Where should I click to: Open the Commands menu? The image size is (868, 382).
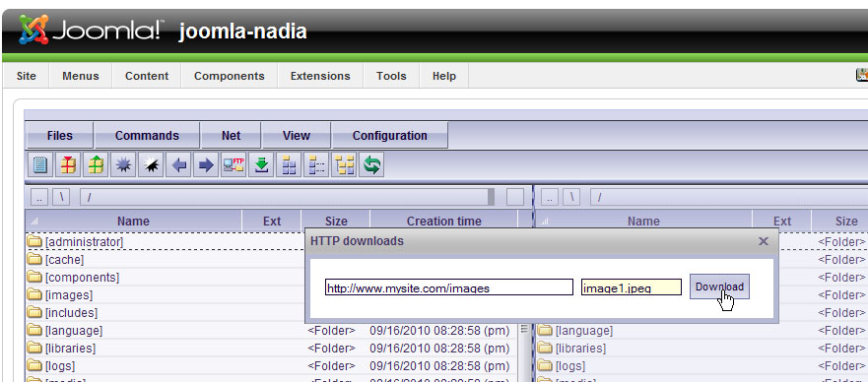coord(147,136)
